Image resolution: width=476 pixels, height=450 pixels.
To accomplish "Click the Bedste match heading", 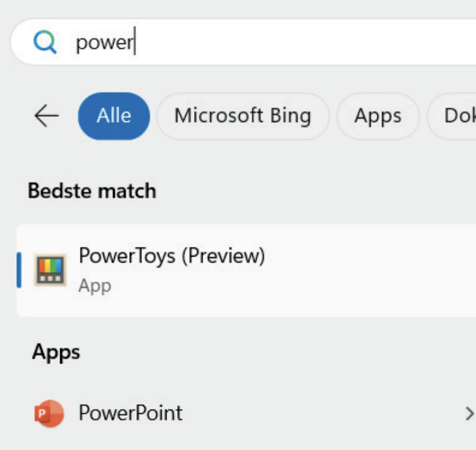I will pos(92,191).
